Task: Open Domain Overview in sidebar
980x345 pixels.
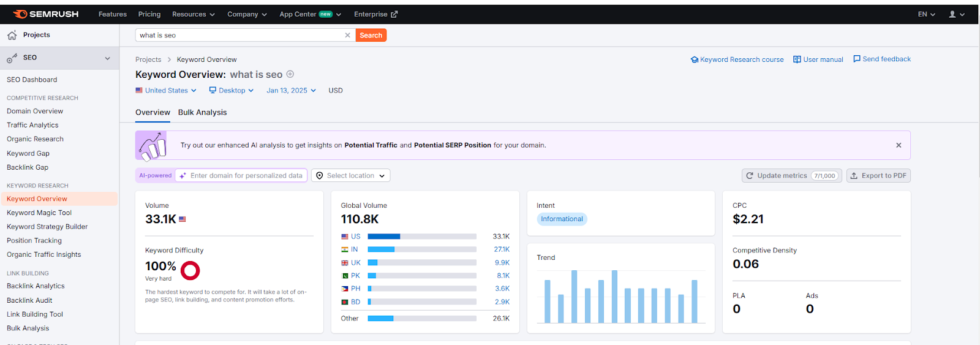Action: tap(35, 111)
